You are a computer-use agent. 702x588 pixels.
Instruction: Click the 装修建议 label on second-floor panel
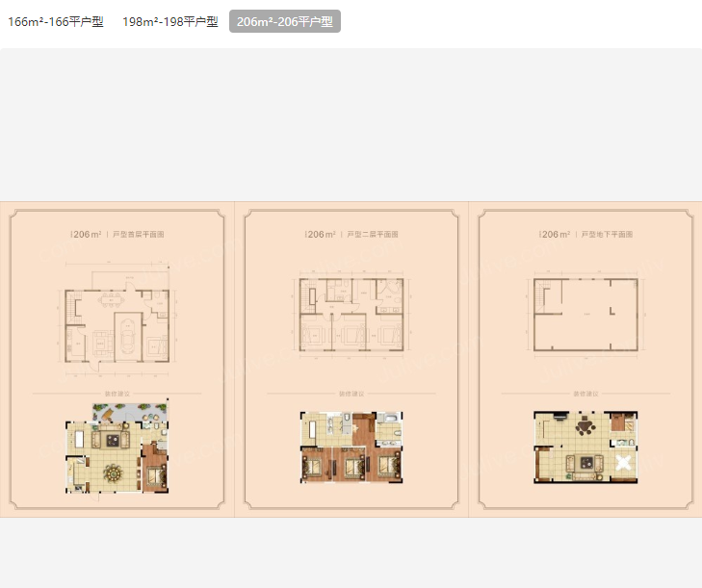click(351, 394)
